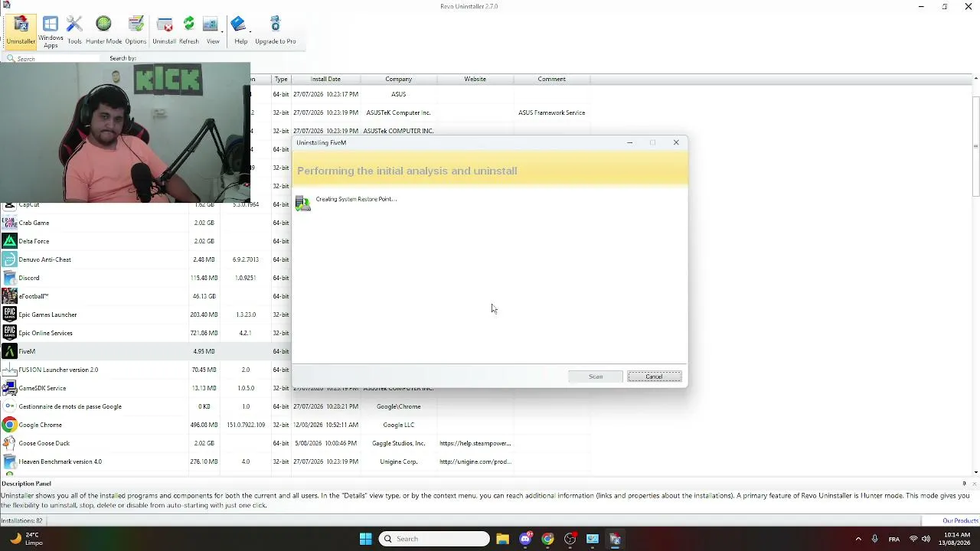Activate Hunter Mode

[x=103, y=31]
